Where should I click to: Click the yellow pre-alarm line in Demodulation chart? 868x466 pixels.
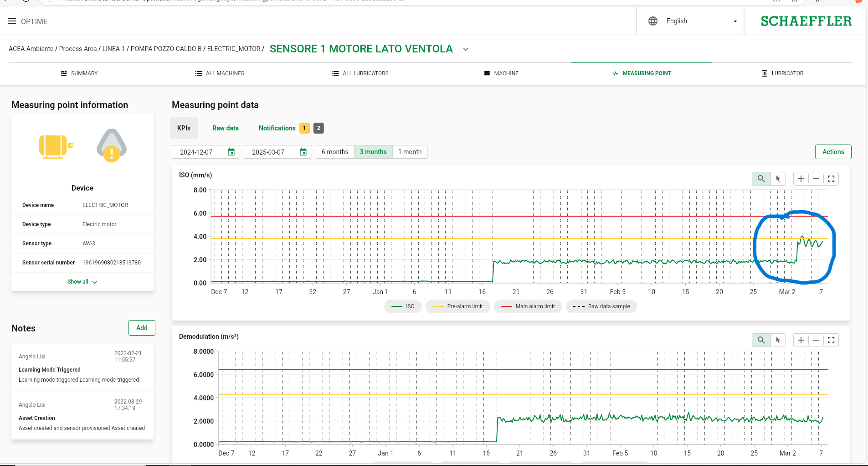tap(523, 394)
